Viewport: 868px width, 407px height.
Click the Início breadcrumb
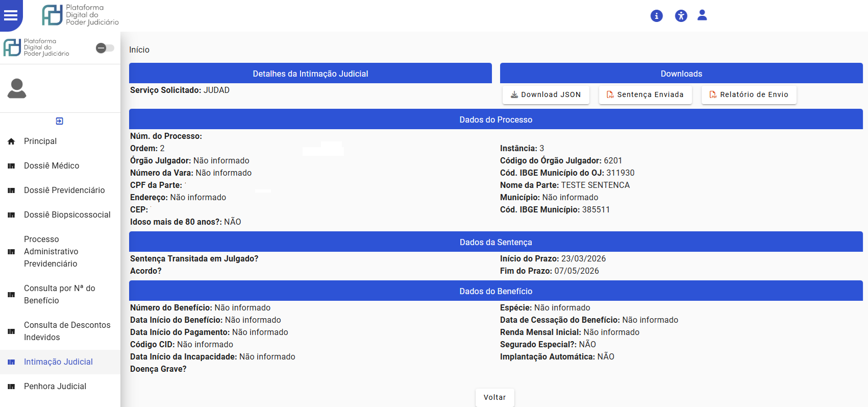(x=139, y=50)
